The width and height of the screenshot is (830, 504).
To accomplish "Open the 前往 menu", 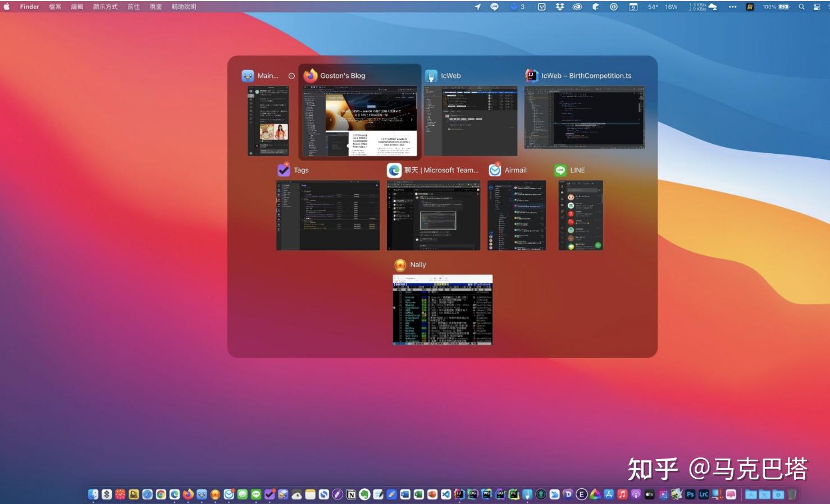I will (134, 7).
